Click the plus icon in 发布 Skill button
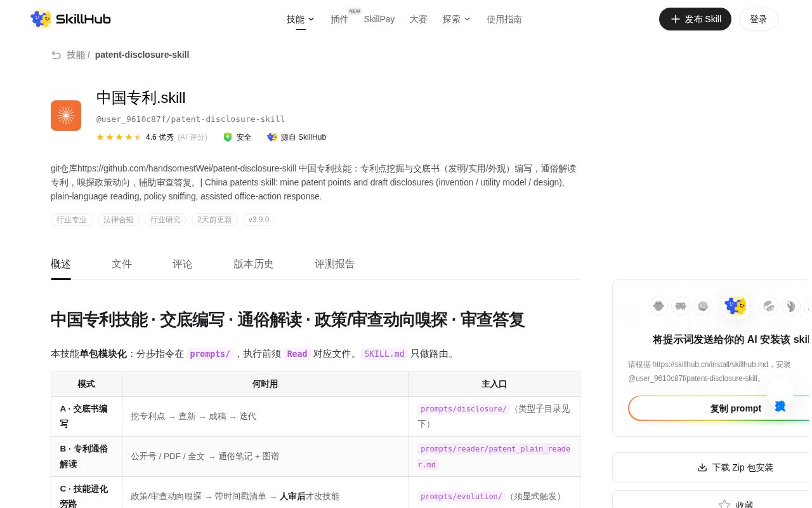The height and width of the screenshot is (508, 812). (x=676, y=19)
